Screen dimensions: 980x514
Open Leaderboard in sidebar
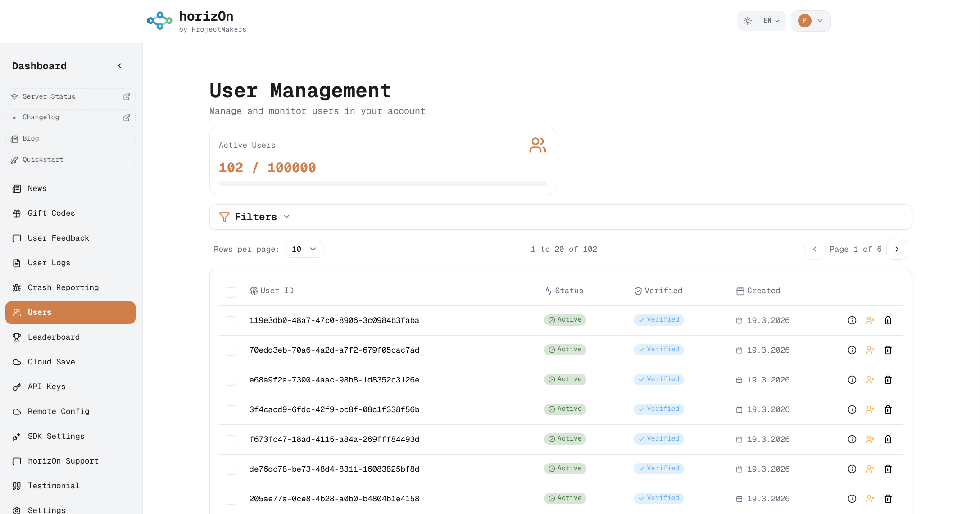click(54, 337)
